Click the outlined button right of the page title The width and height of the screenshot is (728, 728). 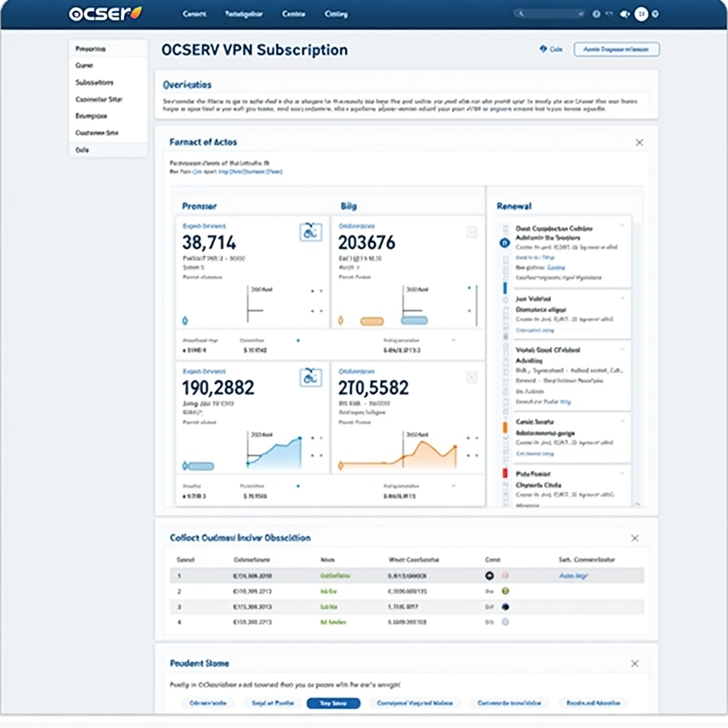click(616, 49)
